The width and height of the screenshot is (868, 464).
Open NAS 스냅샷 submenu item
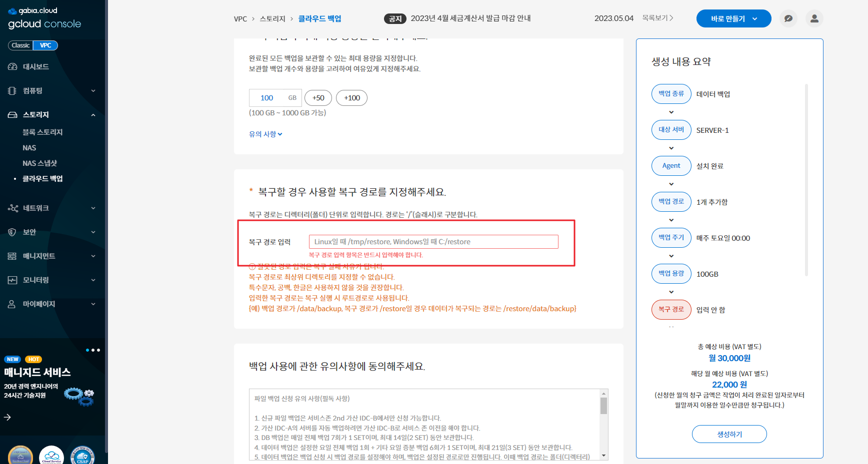click(x=39, y=163)
